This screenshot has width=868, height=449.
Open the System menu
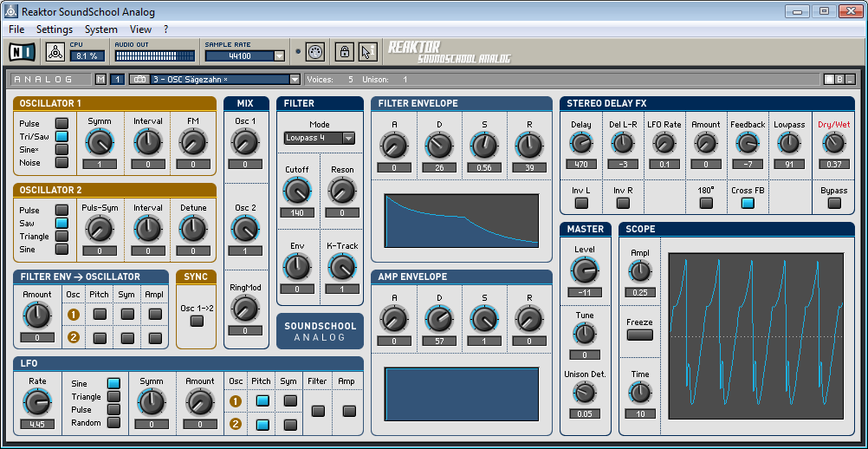pyautogui.click(x=100, y=29)
